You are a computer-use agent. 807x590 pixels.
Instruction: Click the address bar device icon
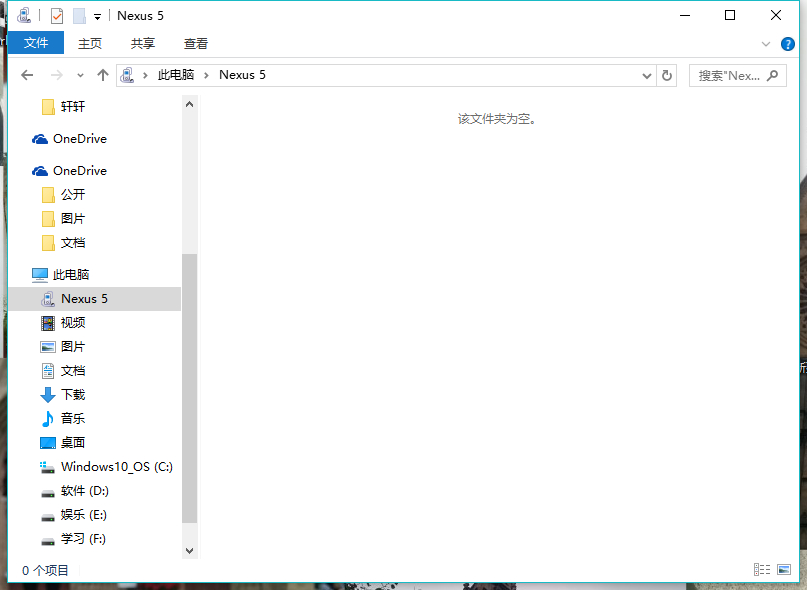(127, 75)
